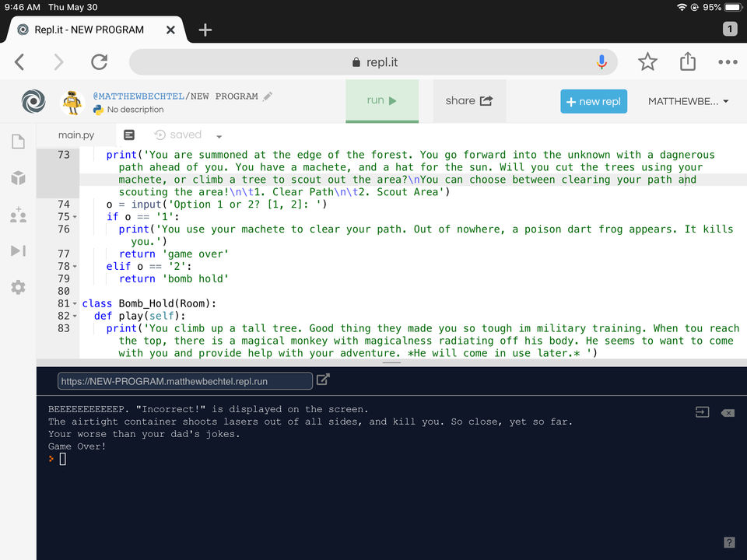Clear the console output

click(x=728, y=413)
